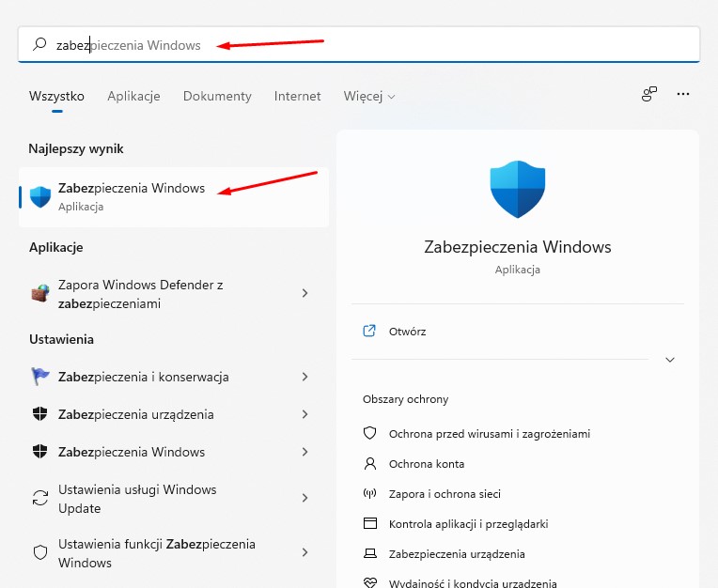Image resolution: width=718 pixels, height=588 pixels.
Task: Click the Windows Update sync arrows icon
Action: [40, 498]
